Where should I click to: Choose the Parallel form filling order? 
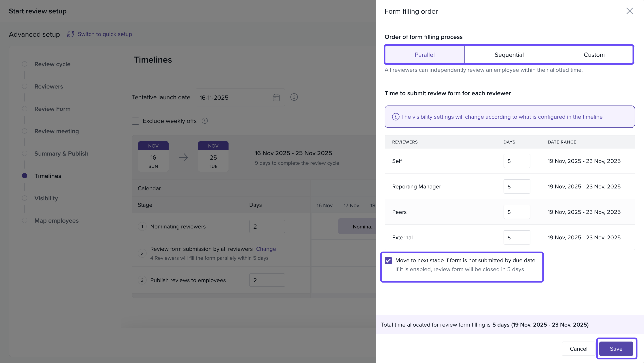coord(424,55)
